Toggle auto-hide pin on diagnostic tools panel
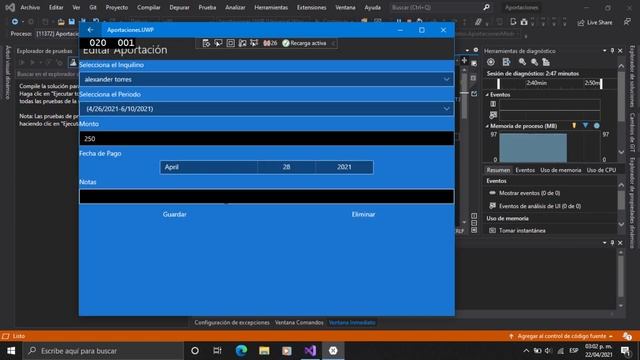The width and height of the screenshot is (640, 360). pos(612,51)
